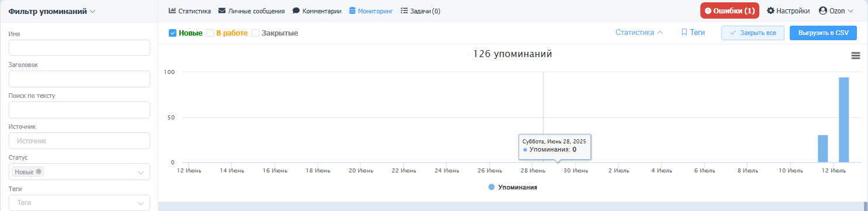Open the Статистика tab

pyautogui.click(x=190, y=10)
